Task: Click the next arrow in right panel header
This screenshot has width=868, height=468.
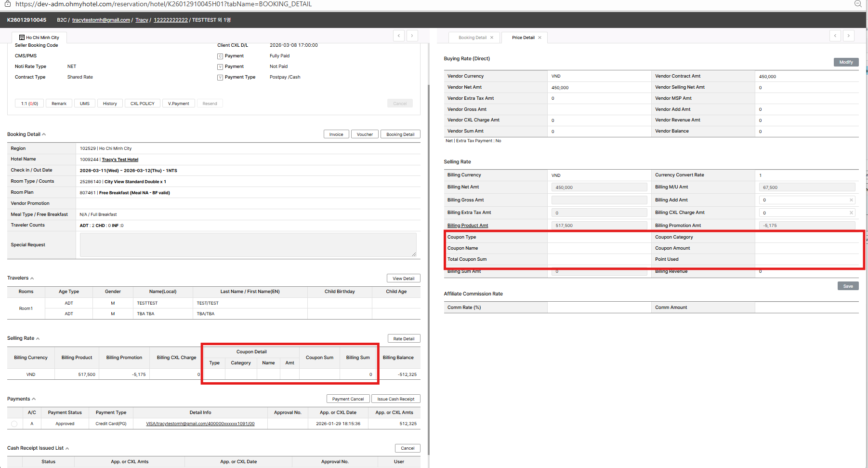Action: [x=849, y=36]
